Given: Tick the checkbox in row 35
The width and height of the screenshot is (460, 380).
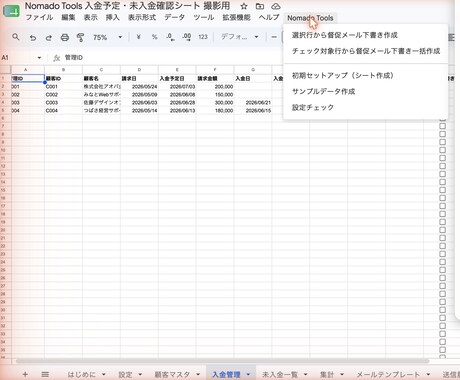Looking at the screenshot, I should coord(443,350).
